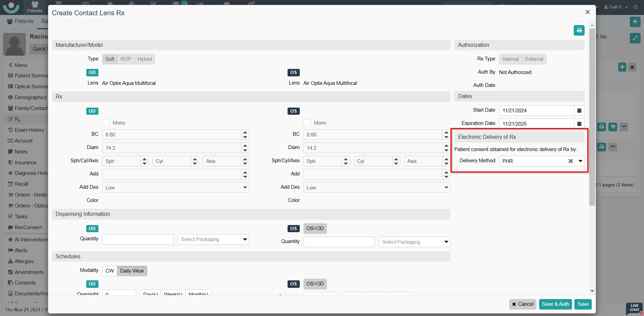Screen dimensions: 644x316
Task: Click the Save & Auth button
Action: pyautogui.click(x=555, y=304)
